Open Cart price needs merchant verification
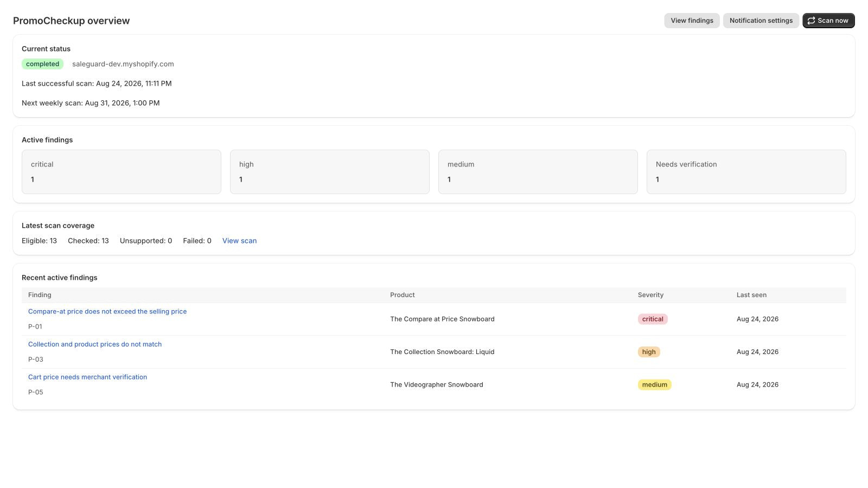 coord(87,377)
